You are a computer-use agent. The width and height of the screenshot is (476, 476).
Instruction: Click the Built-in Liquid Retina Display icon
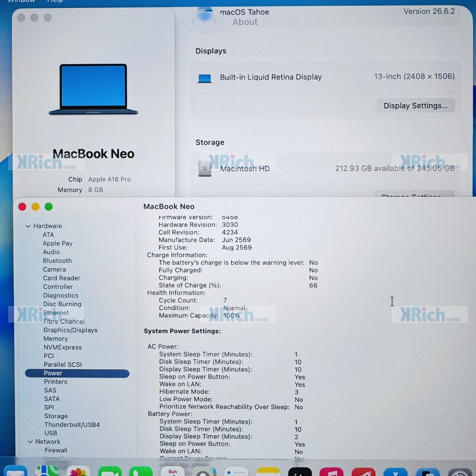click(x=205, y=78)
